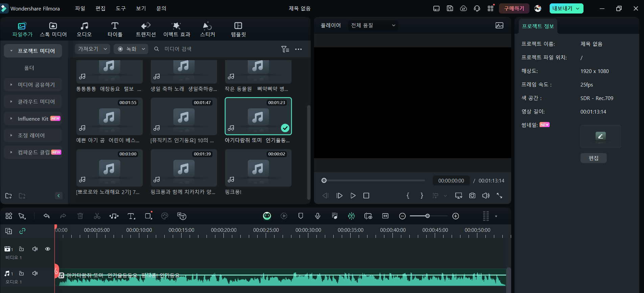Click the add marker shield icon

point(301,216)
